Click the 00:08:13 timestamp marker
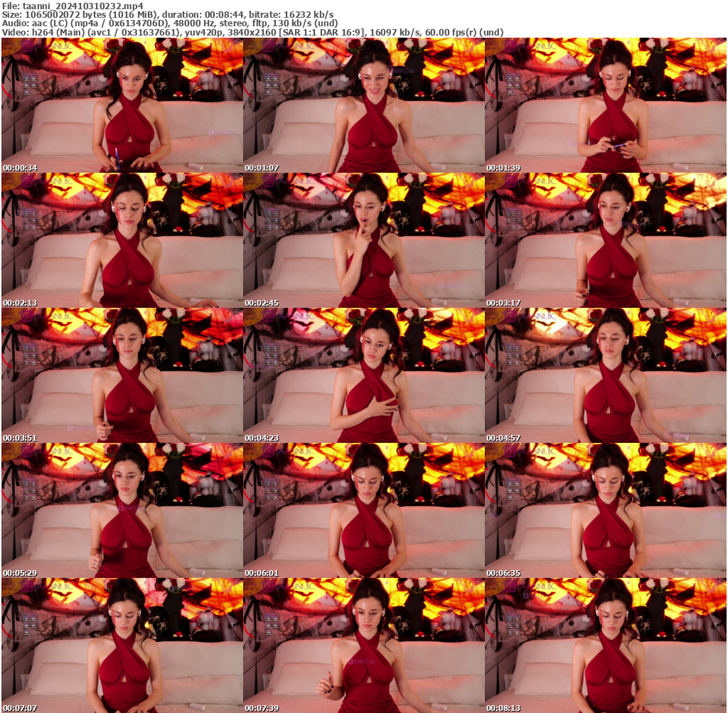The height and width of the screenshot is (713, 728). pos(502,708)
